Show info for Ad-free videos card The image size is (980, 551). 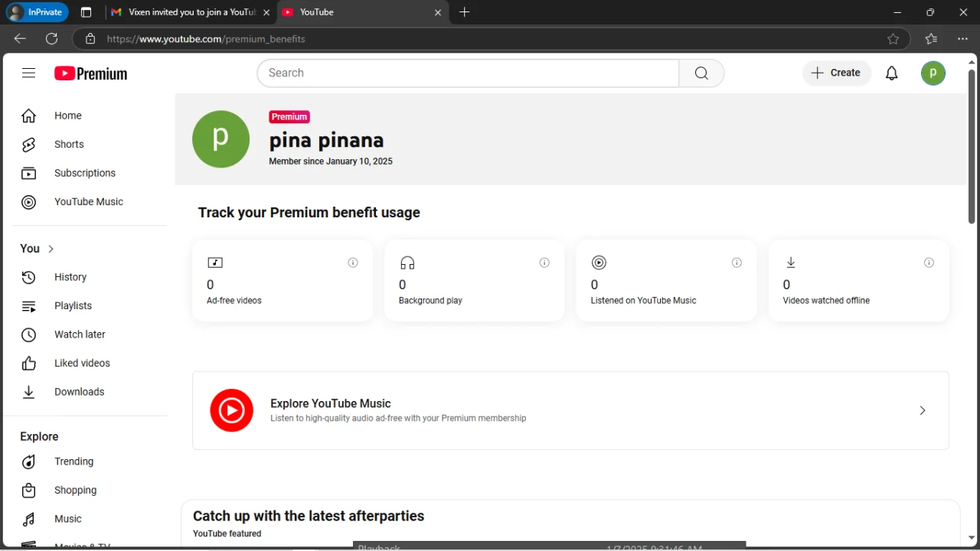353,262
